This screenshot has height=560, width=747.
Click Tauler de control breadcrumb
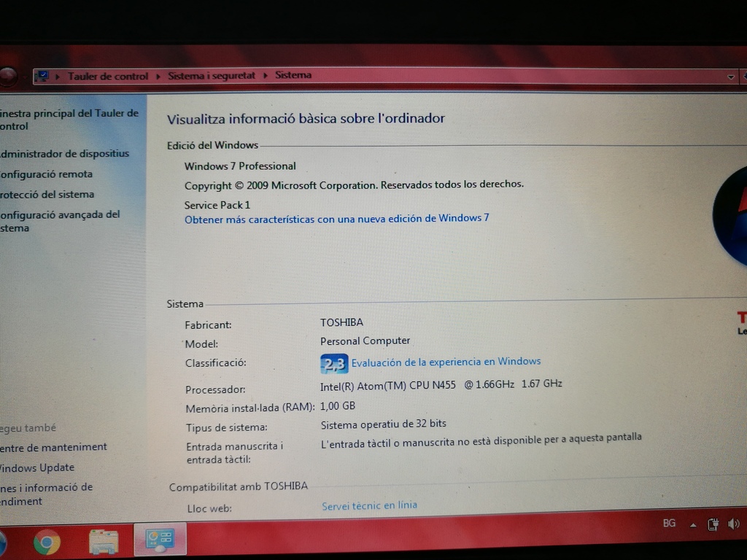(108, 76)
